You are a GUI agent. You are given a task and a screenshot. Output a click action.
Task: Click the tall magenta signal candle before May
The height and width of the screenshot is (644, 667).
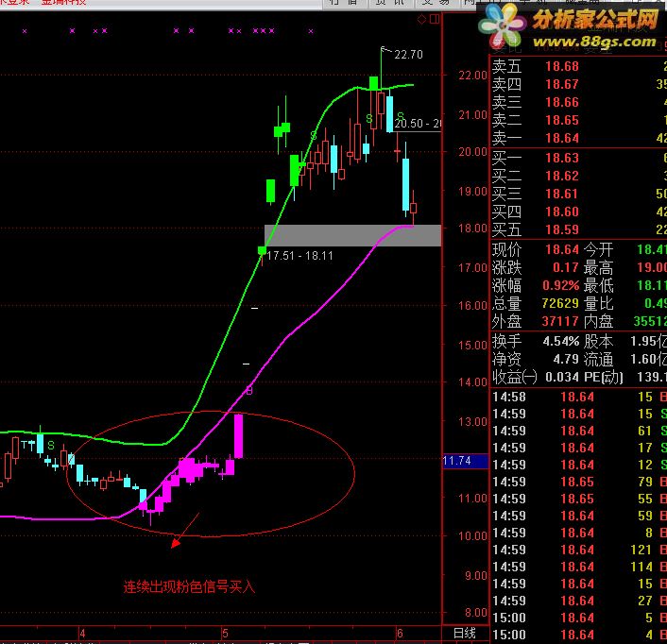click(x=239, y=435)
